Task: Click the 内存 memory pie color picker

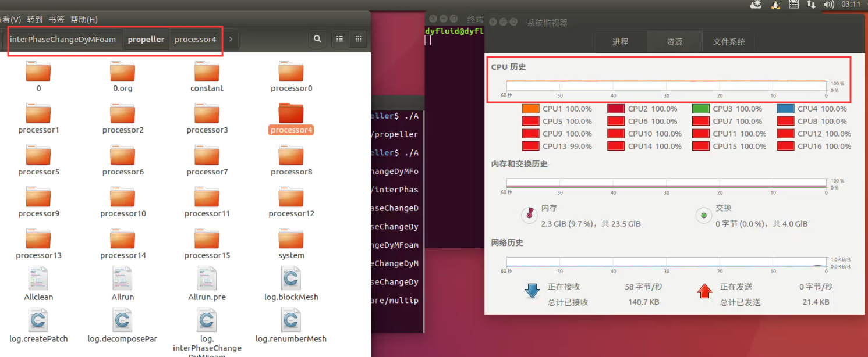Action: (x=529, y=215)
